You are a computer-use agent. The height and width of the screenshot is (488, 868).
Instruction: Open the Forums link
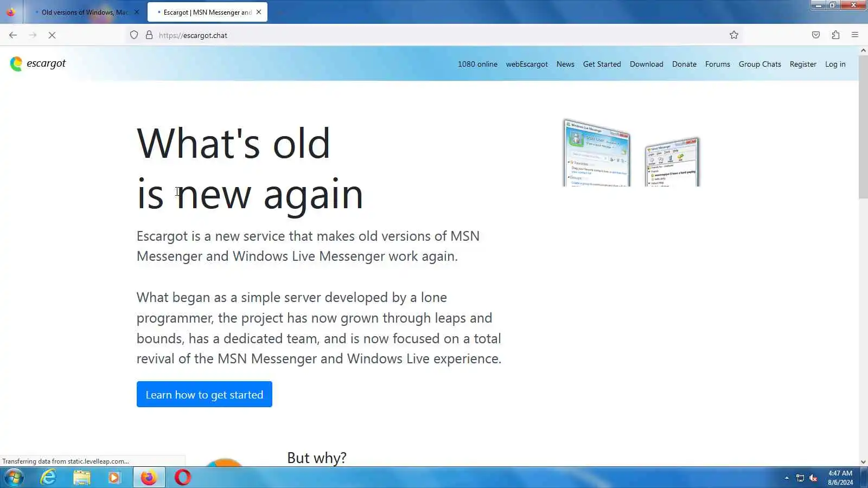point(717,64)
